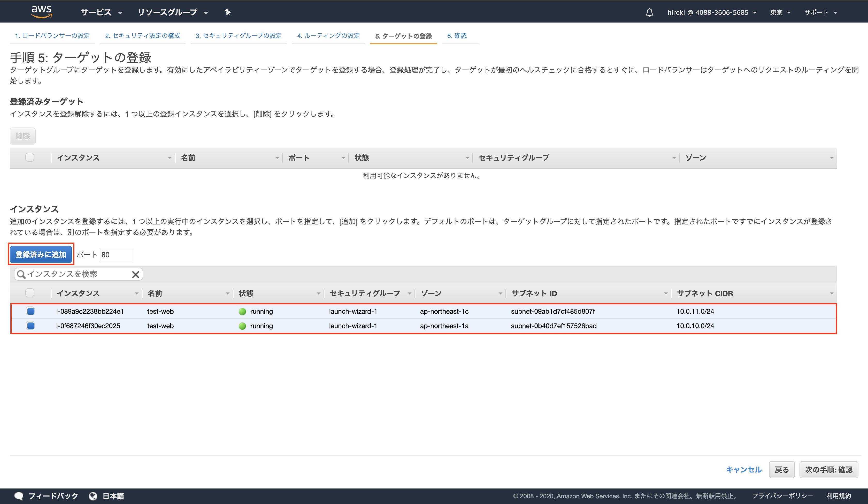868x504 pixels.
Task: Clear the instance search with the X icon
Action: coord(135,274)
